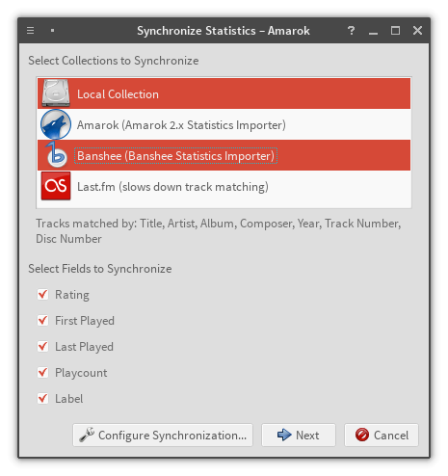Screen dimensions: 448x476
Task: Click the Local Collection hard drive icon
Action: (56, 93)
